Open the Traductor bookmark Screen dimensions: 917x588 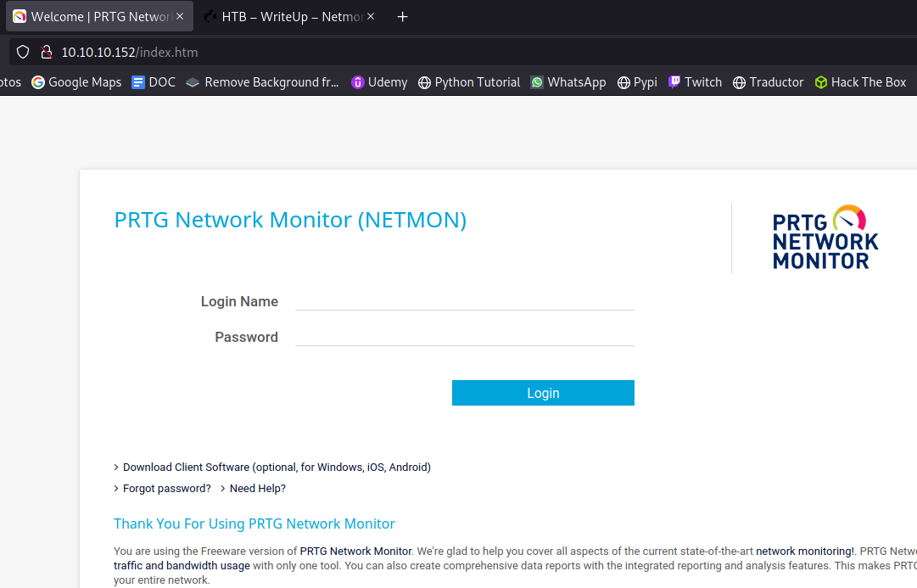[769, 82]
